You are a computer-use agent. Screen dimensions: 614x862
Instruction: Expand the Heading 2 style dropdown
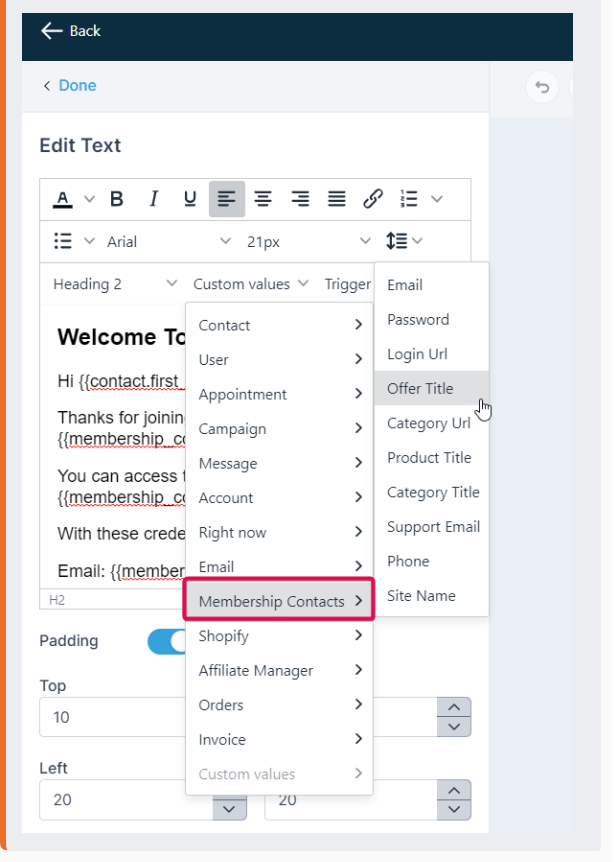tap(115, 284)
